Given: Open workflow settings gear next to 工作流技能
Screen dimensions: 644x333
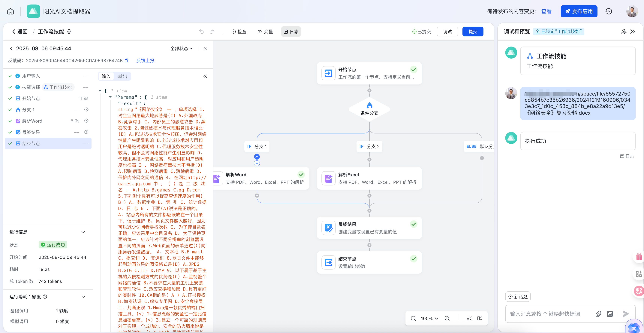Looking at the screenshot, I should click(69, 32).
